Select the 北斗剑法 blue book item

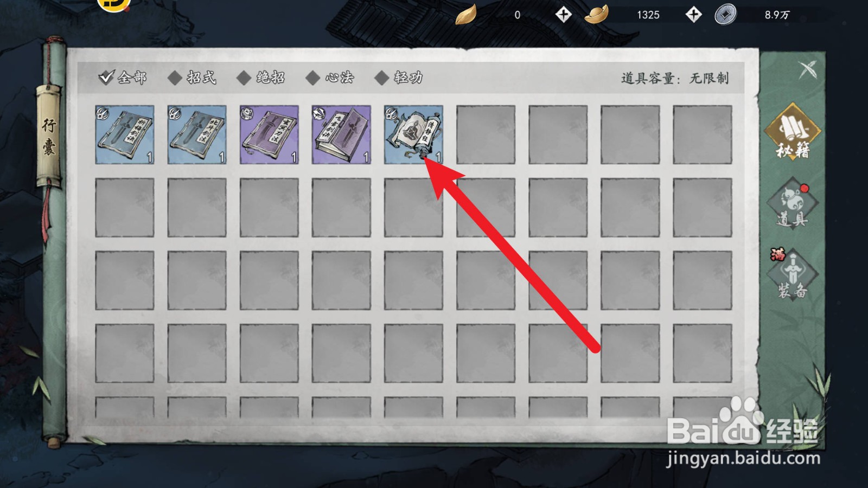coord(197,134)
